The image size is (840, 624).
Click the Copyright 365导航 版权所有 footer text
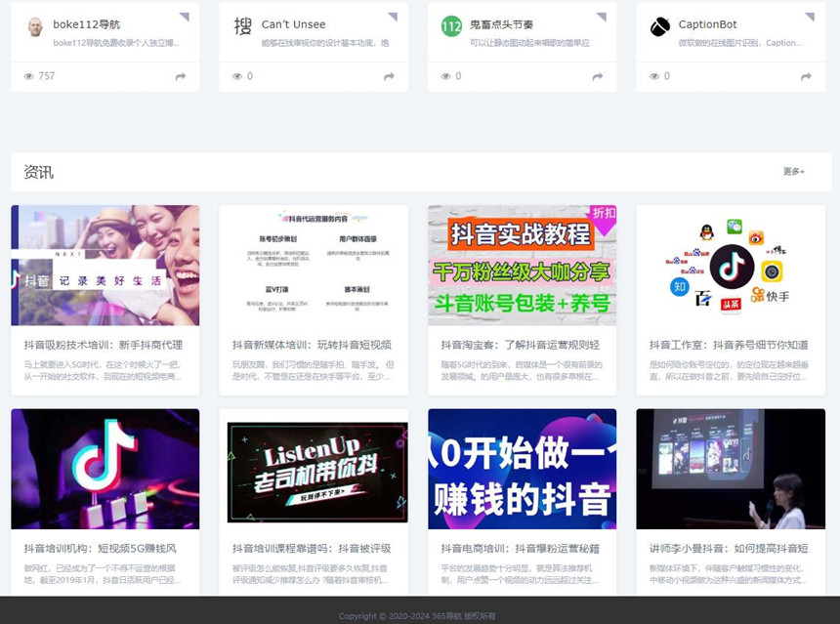pos(417,616)
